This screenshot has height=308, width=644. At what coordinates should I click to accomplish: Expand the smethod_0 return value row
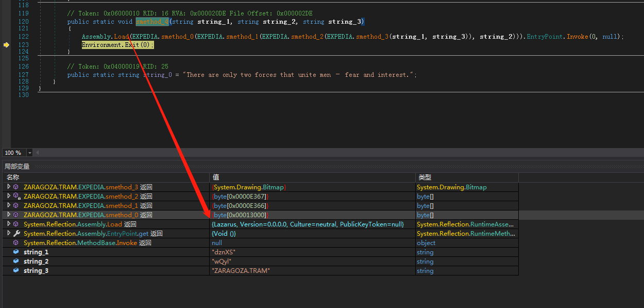pos(8,215)
